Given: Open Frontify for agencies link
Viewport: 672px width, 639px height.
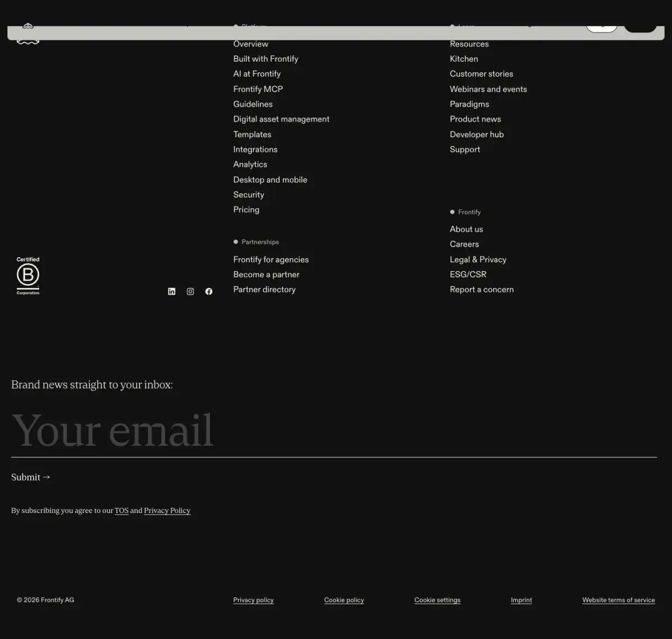Looking at the screenshot, I should pyautogui.click(x=271, y=260).
